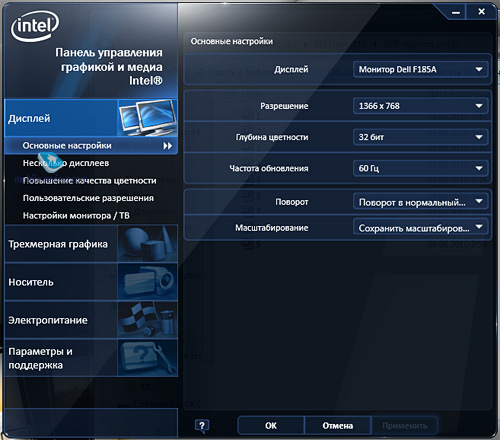Open the Дисплей monitor dropdown
The width and height of the screenshot is (500, 440).
[x=421, y=69]
